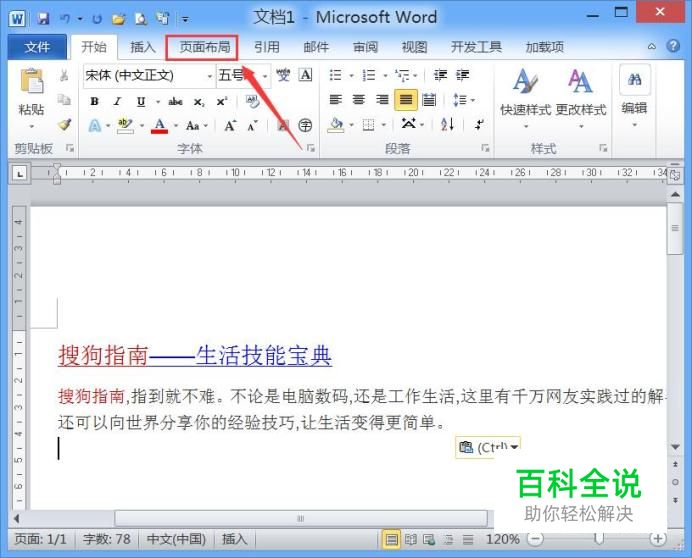Screen dimensions: 692x558
Task: Click 字数: 78 word count in status bar
Action: (107, 539)
